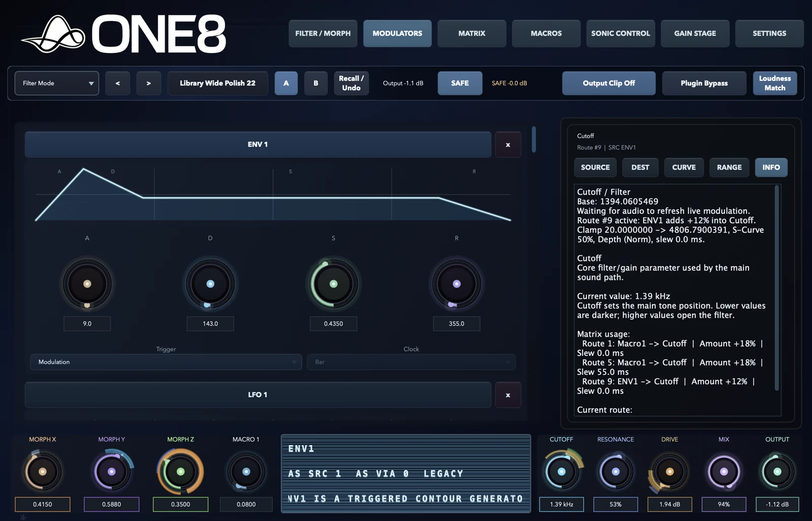This screenshot has width=812, height=521.
Task: Click the Release value field 355.0
Action: point(457,324)
